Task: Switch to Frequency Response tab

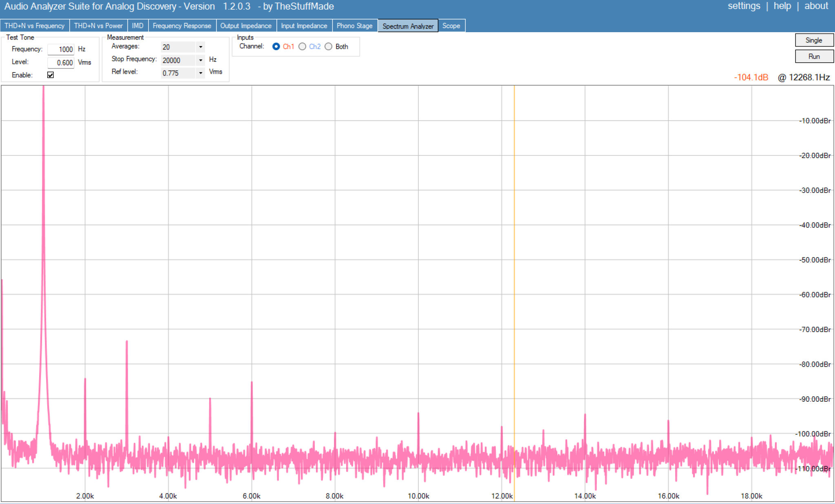Action: point(182,26)
